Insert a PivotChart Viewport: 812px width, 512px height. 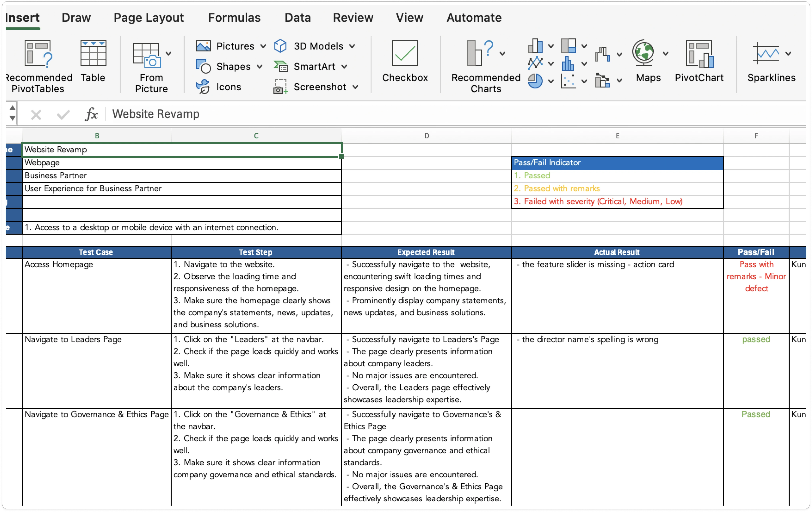click(699, 61)
